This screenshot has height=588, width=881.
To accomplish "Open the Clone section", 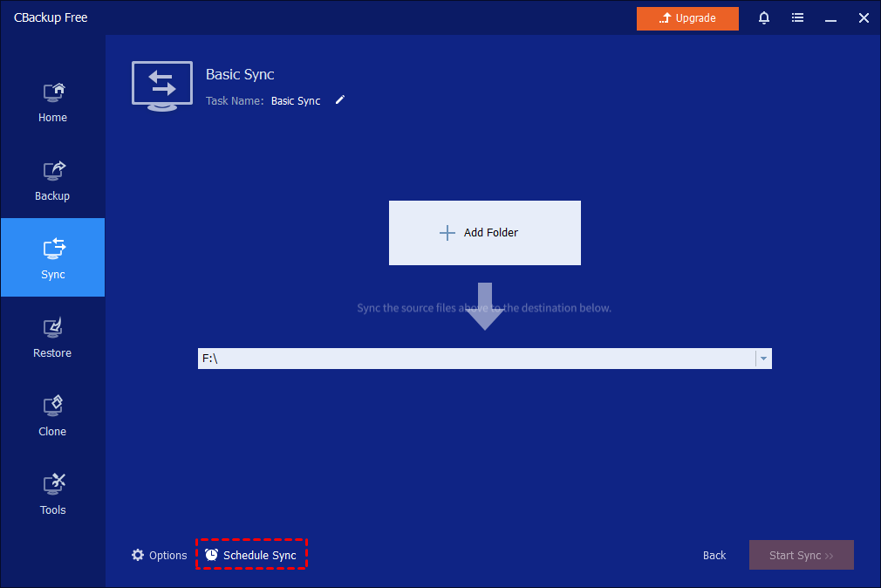I will [52, 415].
